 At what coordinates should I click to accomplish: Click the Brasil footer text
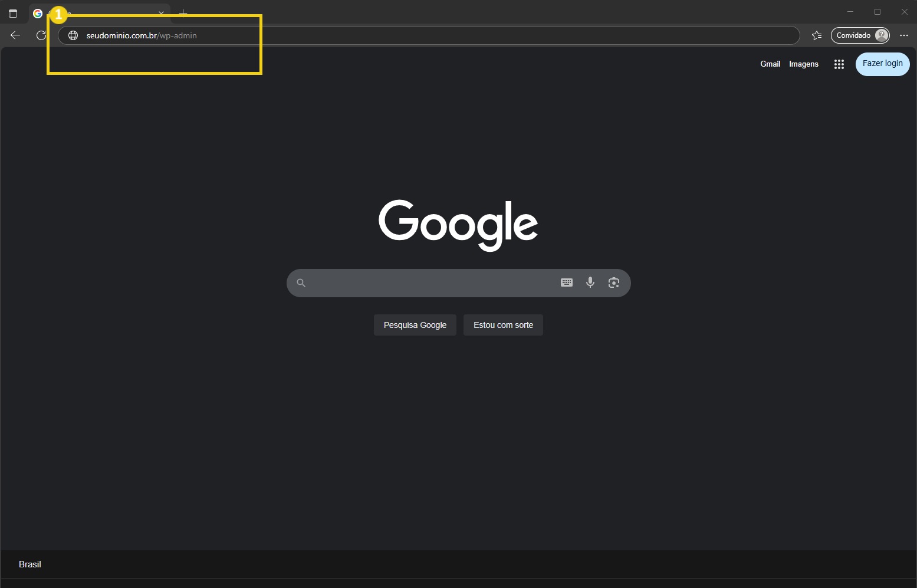coord(30,564)
